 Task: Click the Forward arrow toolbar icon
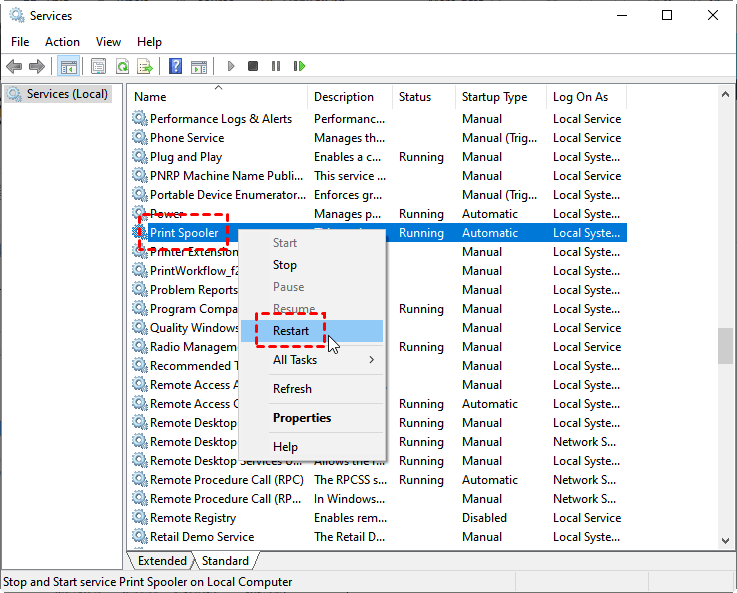37,66
